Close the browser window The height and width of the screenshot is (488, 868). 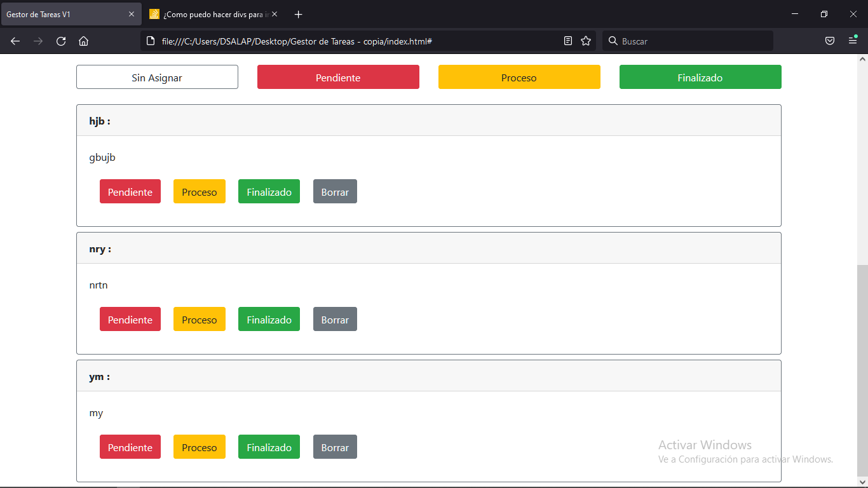pos(853,14)
